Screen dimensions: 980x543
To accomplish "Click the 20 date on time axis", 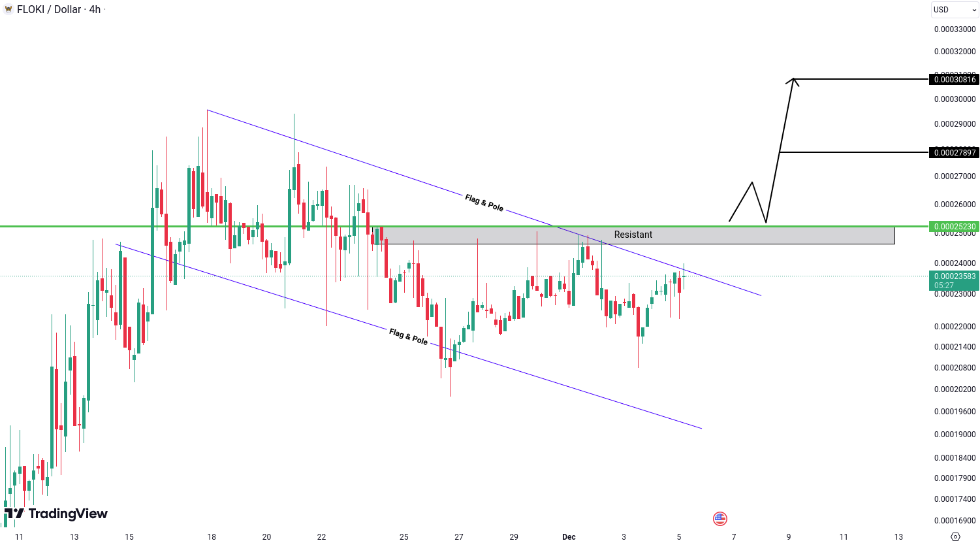I will pyautogui.click(x=266, y=537).
